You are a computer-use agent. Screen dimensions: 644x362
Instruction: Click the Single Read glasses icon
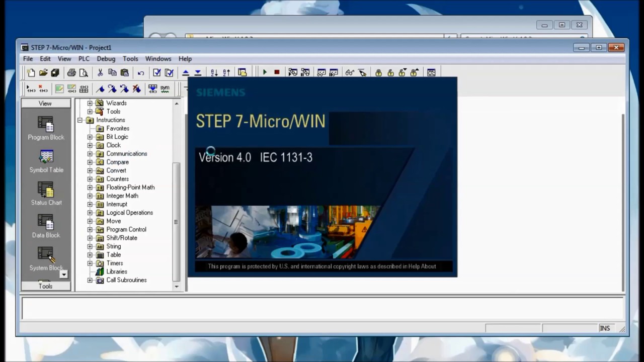click(x=350, y=72)
